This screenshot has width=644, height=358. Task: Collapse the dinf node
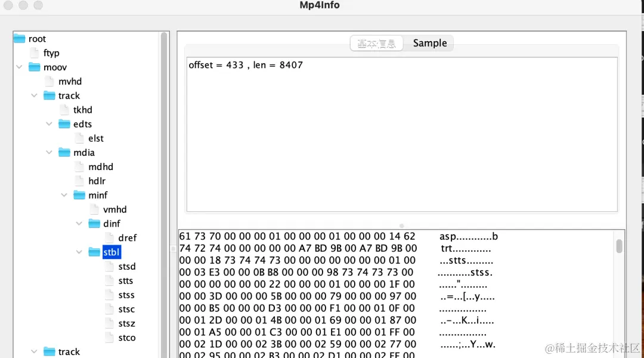[79, 223]
